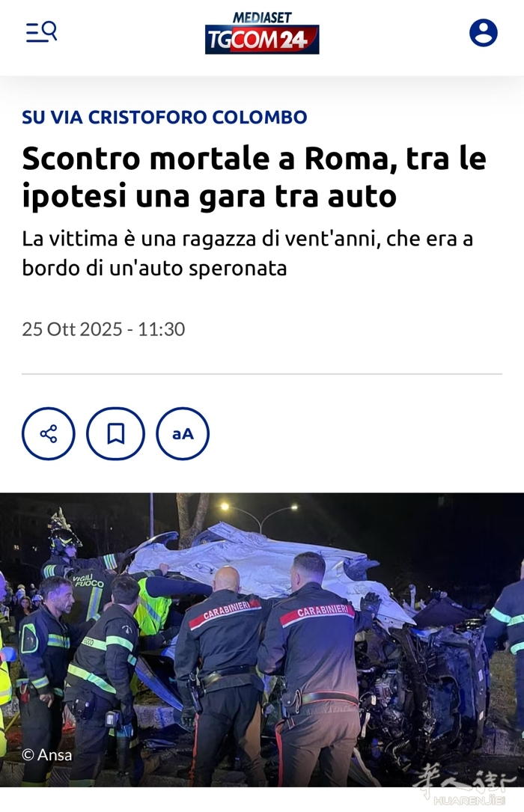Open the menu and search icon

pos(41,32)
